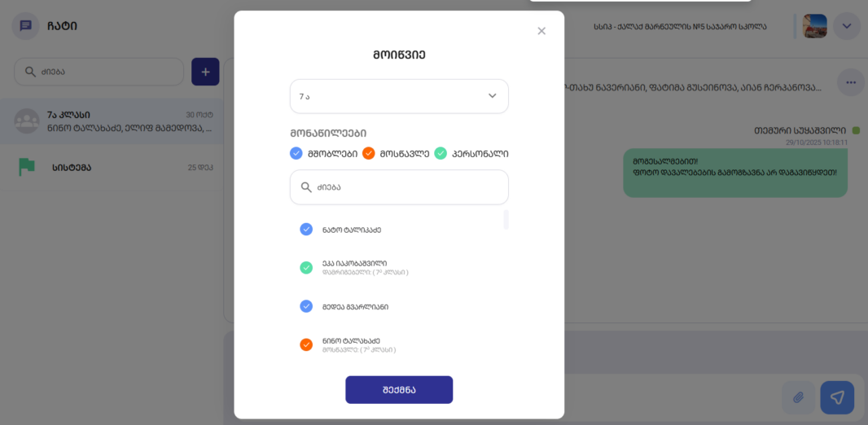868x425 pixels.
Task: Click the attachment paperclip icon
Action: [x=798, y=397]
